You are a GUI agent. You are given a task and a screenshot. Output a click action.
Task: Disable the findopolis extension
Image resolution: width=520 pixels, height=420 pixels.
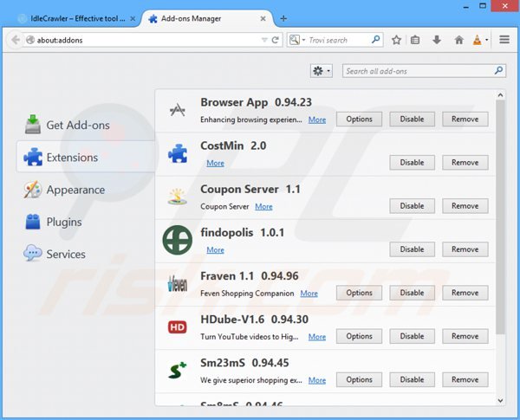(412, 249)
